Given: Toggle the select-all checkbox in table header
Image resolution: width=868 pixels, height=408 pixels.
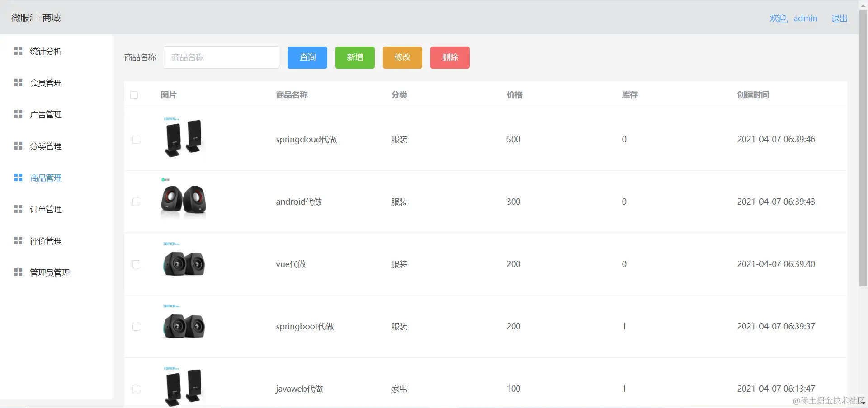Looking at the screenshot, I should pos(134,95).
